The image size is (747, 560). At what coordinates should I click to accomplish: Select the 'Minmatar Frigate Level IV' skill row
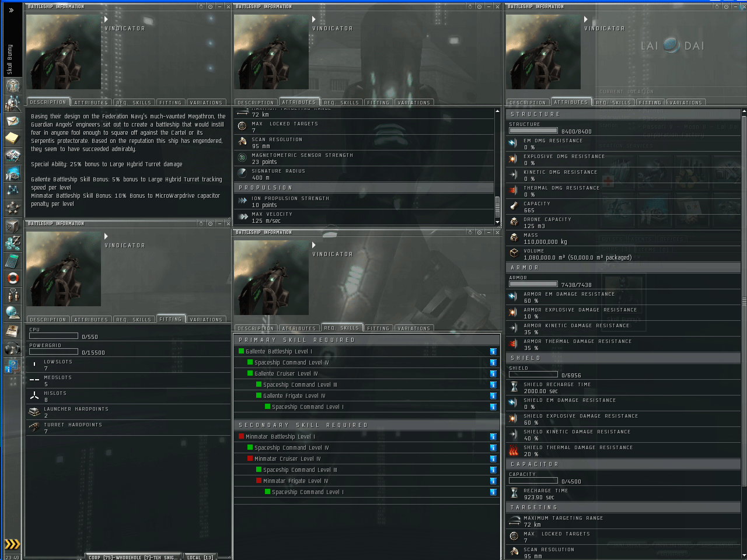366,481
